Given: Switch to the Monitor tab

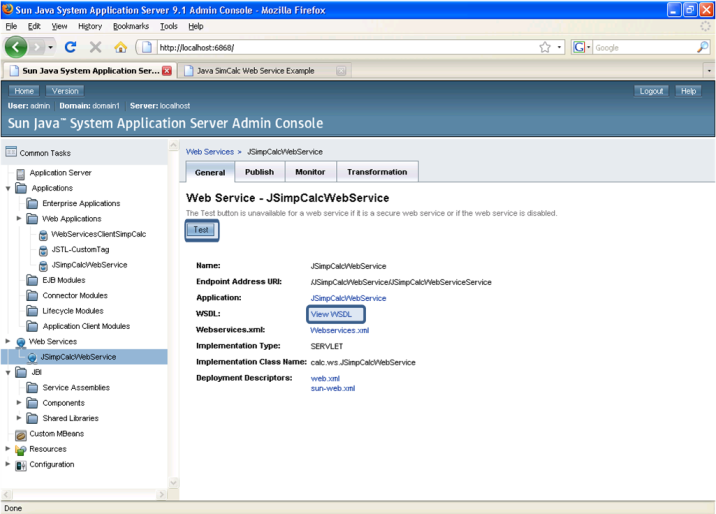Looking at the screenshot, I should coord(310,172).
